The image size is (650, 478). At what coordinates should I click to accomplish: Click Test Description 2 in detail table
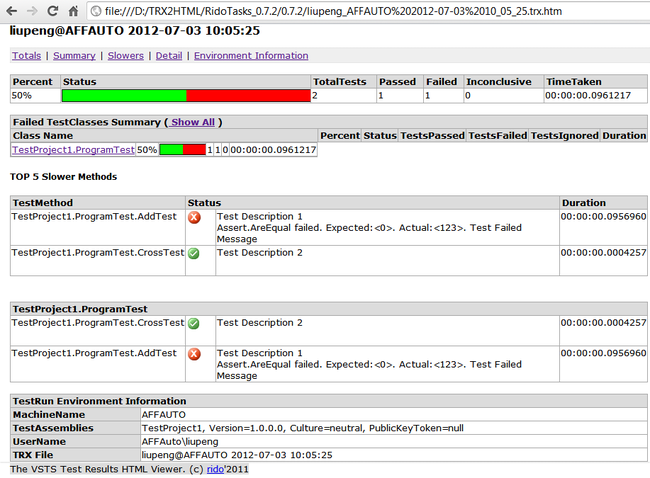point(260,323)
